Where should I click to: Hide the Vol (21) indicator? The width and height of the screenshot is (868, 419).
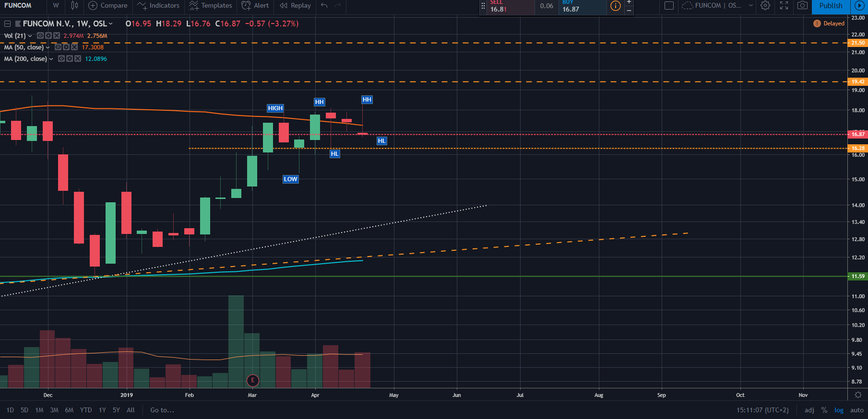[40, 35]
